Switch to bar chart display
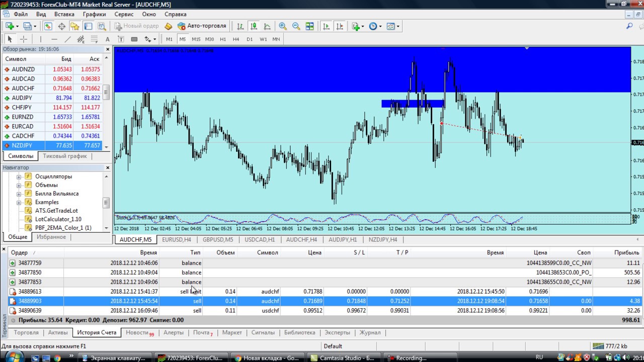 [240, 26]
